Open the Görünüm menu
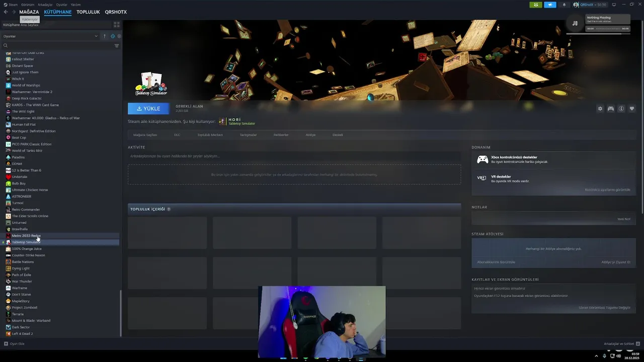This screenshot has height=362, width=644. pos(28,5)
